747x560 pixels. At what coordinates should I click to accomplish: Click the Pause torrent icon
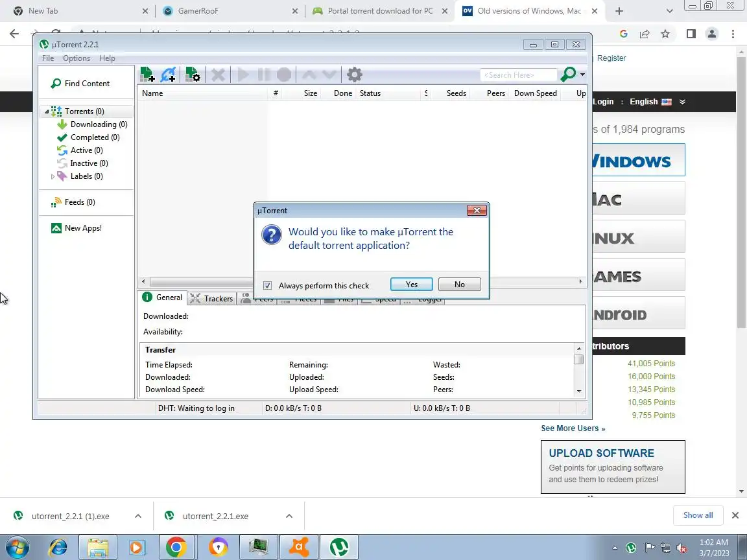(263, 75)
